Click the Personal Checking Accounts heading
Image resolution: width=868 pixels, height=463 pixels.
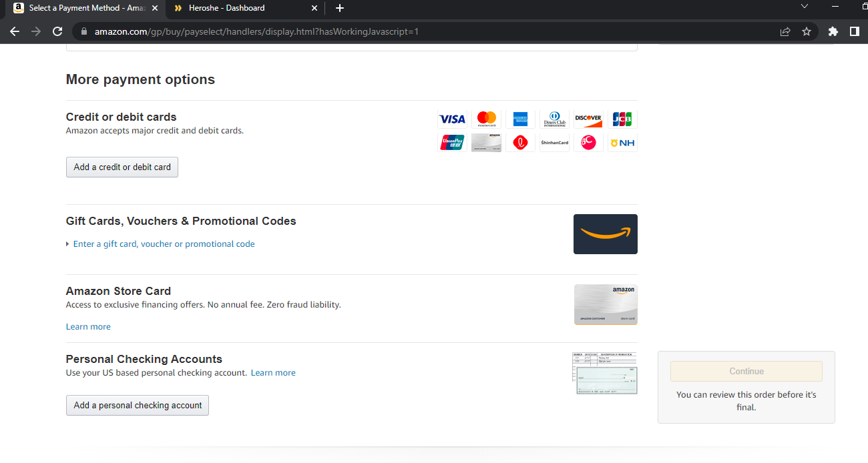coord(144,359)
